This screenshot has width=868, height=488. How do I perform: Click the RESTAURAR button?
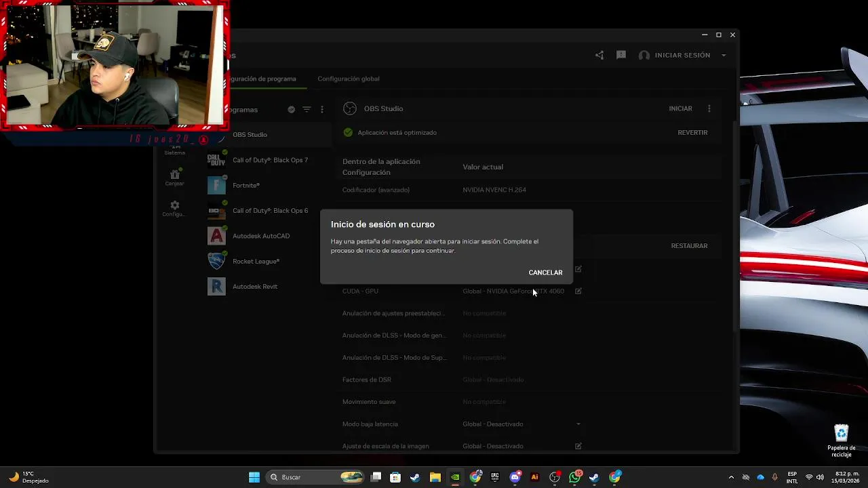(689, 246)
